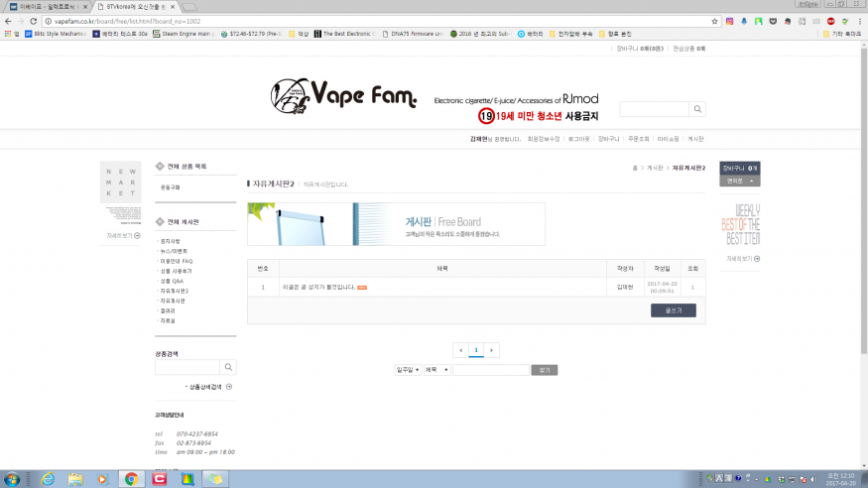Click the 게시판 Free Board banner image
This screenshot has width=868, height=488.
pyautogui.click(x=396, y=223)
